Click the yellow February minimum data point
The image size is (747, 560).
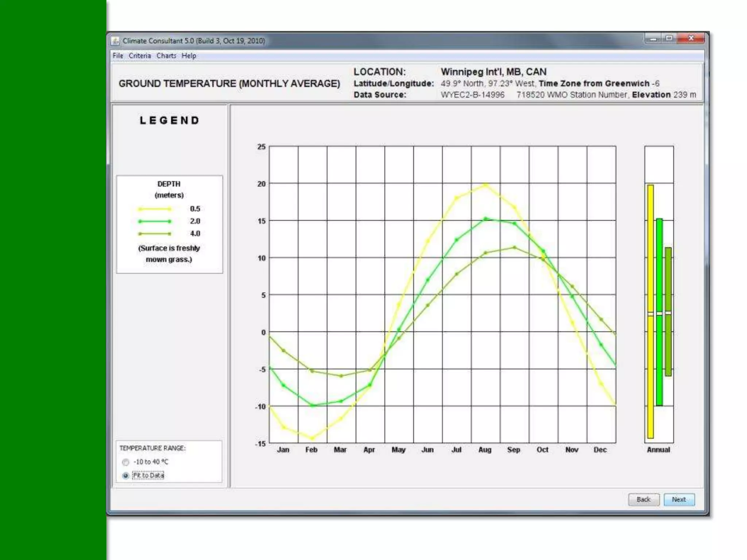pos(312,438)
